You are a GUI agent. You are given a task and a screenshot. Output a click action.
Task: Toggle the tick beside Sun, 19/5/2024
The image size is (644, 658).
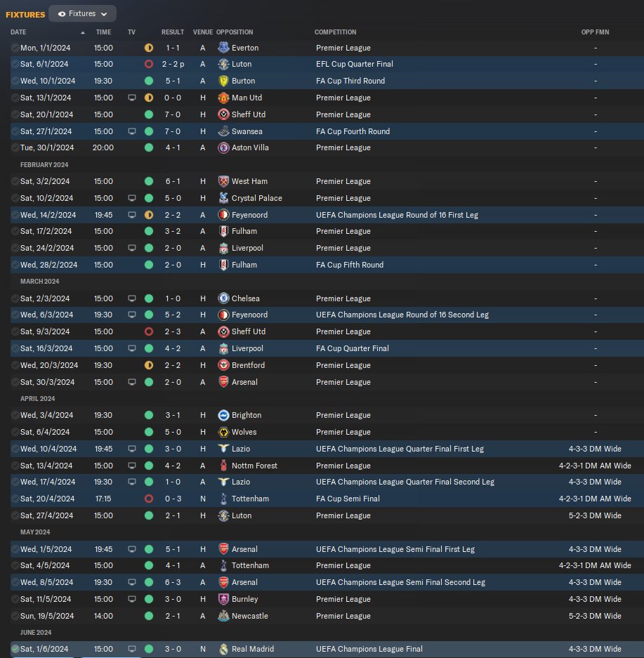(15, 616)
